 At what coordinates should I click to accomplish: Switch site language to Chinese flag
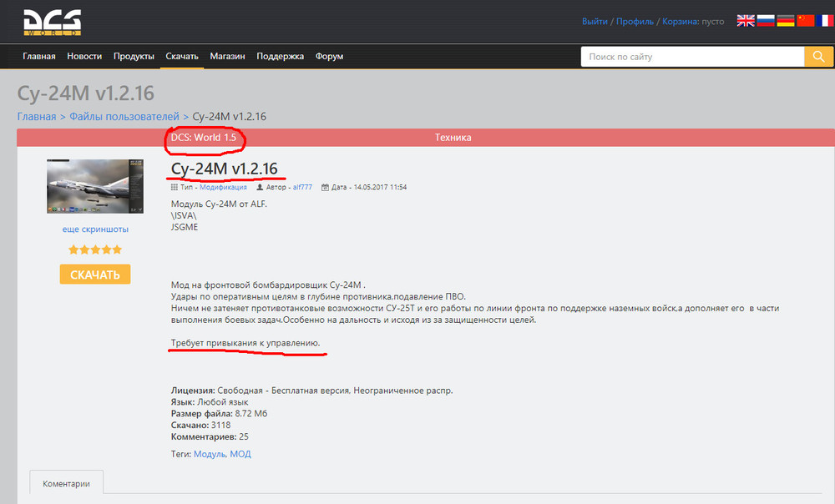click(x=806, y=21)
